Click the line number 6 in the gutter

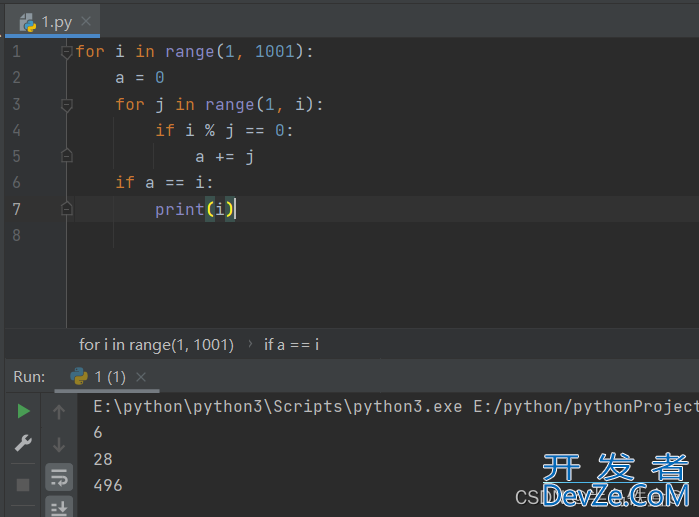click(16, 183)
